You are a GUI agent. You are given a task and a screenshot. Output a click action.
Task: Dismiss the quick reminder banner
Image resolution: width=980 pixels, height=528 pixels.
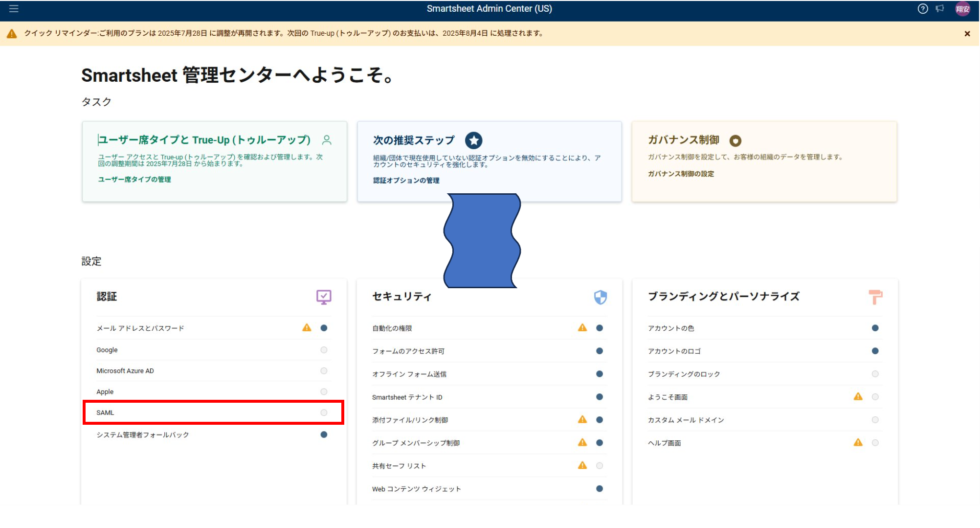click(967, 34)
